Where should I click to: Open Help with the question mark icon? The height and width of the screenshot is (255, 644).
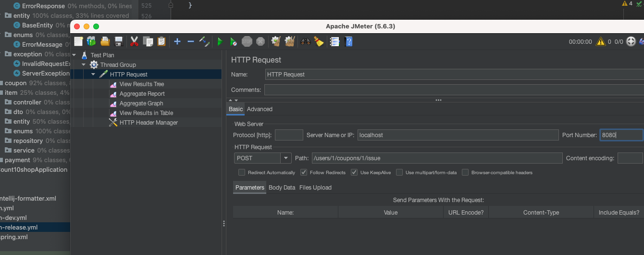(349, 41)
